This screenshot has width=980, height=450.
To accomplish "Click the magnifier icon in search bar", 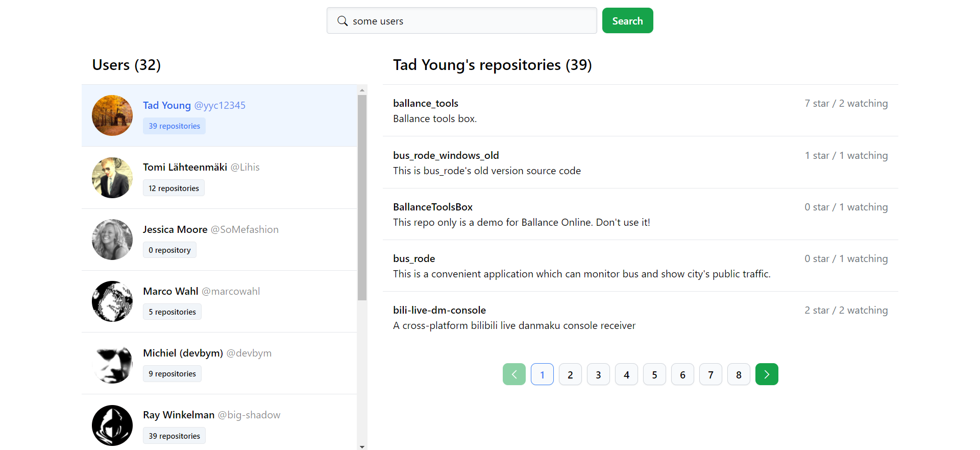I will pyautogui.click(x=342, y=20).
